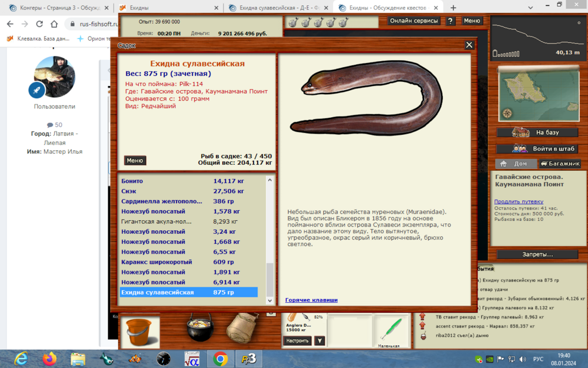The width and height of the screenshot is (588, 368).
Task: Open Internet Explorer from the taskbar
Action: [x=21, y=359]
